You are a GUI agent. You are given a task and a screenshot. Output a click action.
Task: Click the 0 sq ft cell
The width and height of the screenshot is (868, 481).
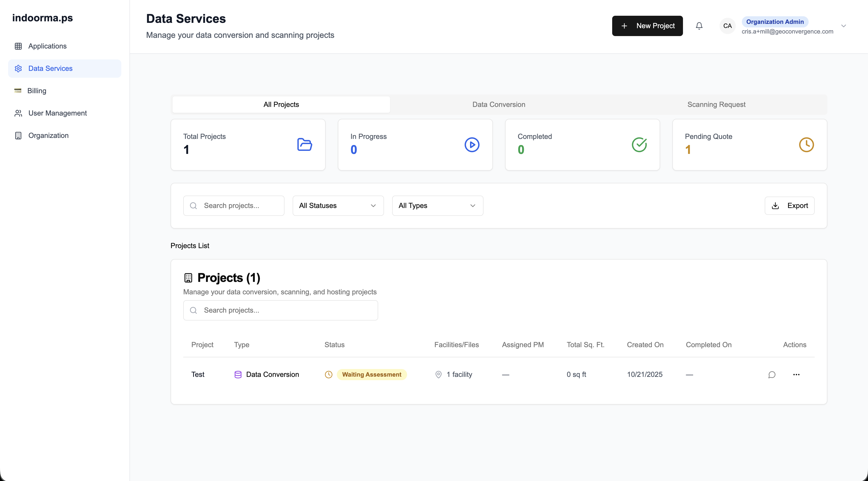click(x=576, y=375)
